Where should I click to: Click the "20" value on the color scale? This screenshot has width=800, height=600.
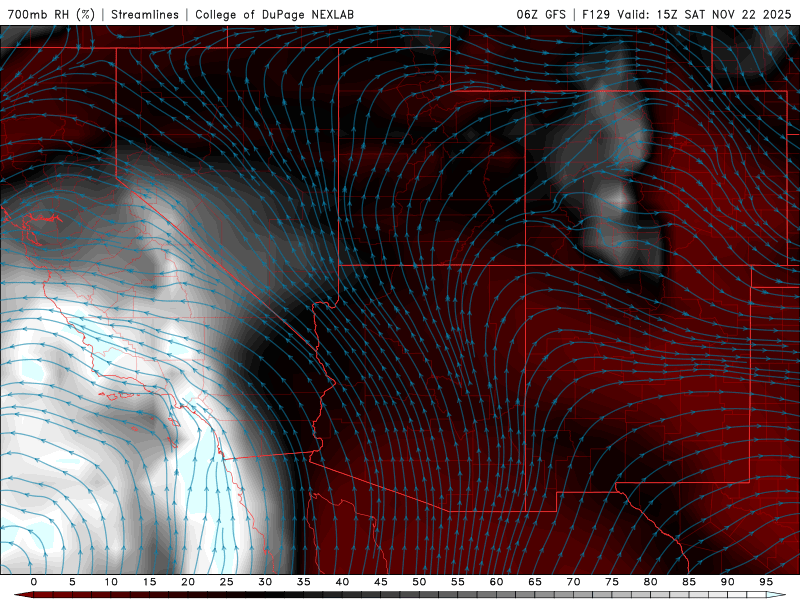188,582
